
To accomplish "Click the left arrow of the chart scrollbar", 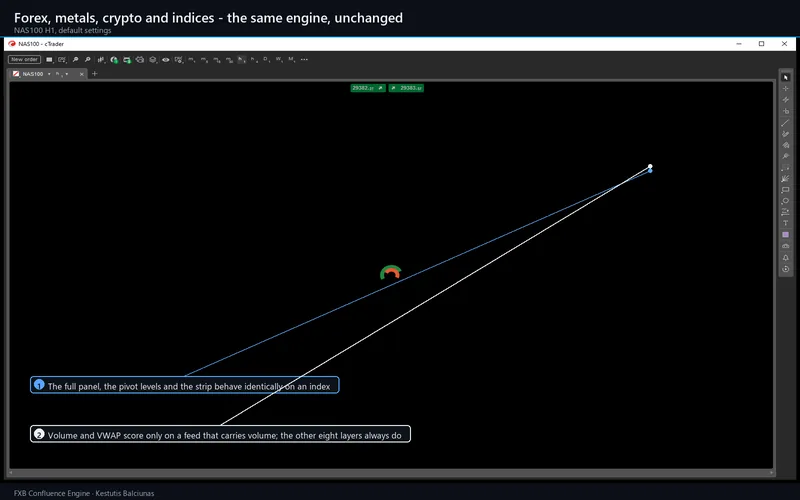I will pos(11,473).
